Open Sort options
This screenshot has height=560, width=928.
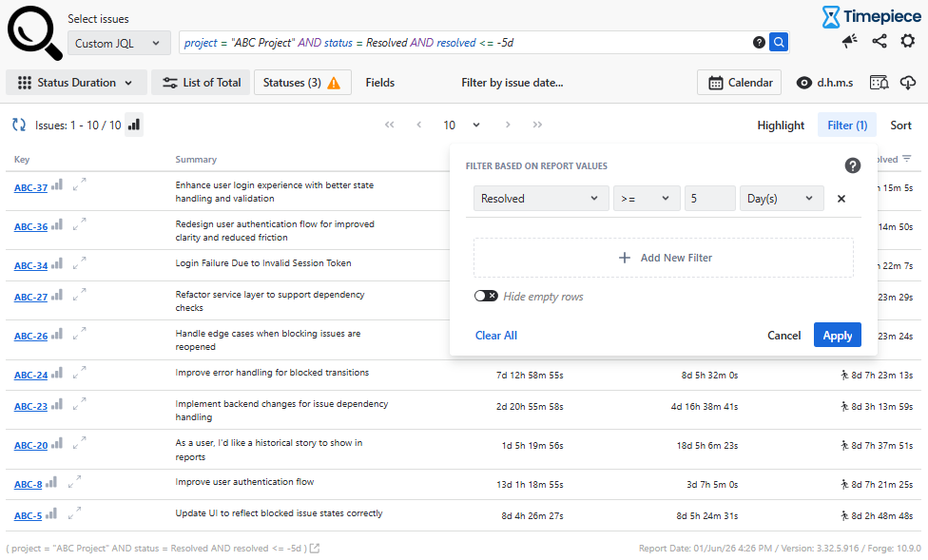(900, 125)
